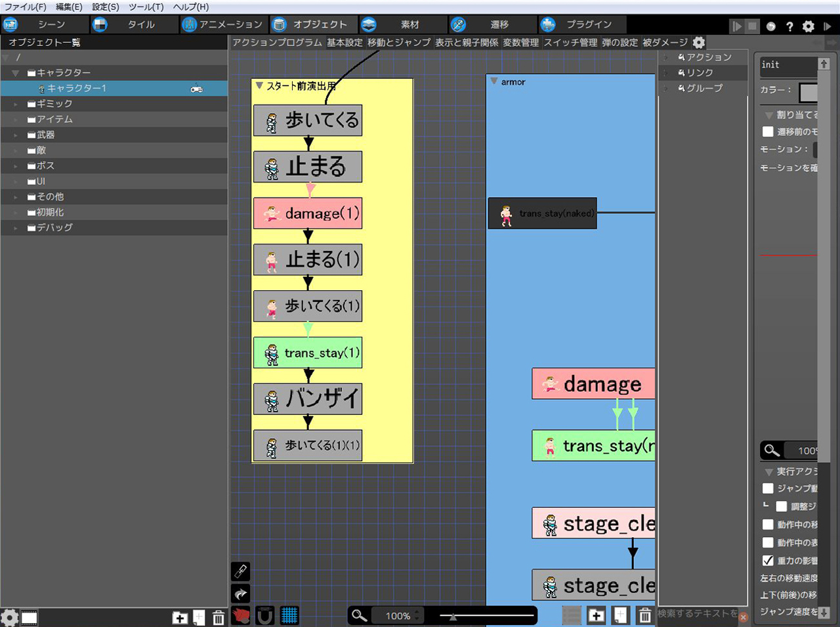Click object list settings gear icon
Screen dimensions: 840x627
[x=9, y=617]
